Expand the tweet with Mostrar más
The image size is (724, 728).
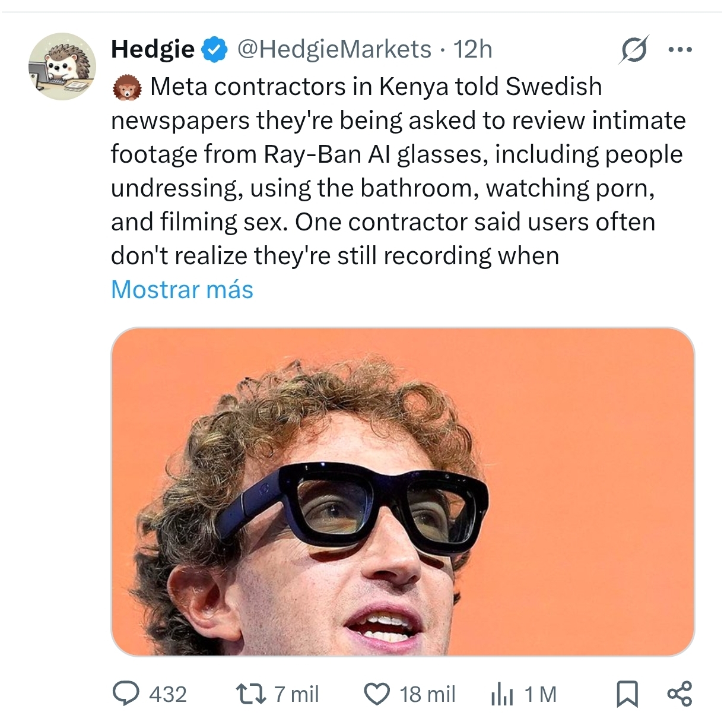click(182, 290)
